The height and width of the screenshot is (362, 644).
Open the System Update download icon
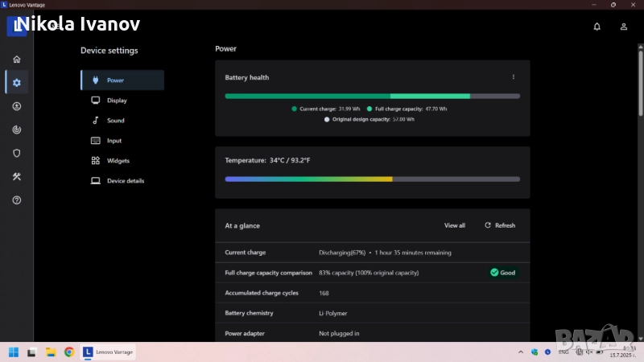[x=17, y=106]
